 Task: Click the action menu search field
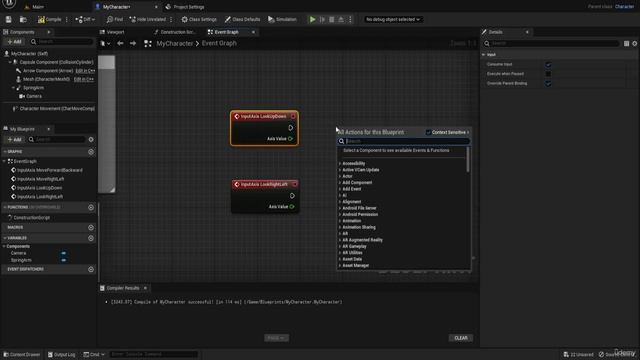[x=403, y=141]
